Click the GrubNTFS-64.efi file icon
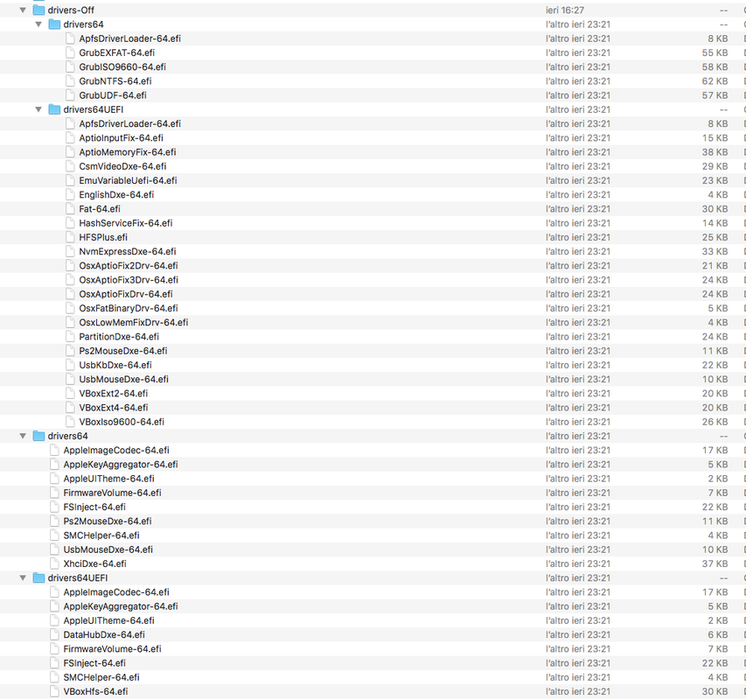 tap(71, 80)
